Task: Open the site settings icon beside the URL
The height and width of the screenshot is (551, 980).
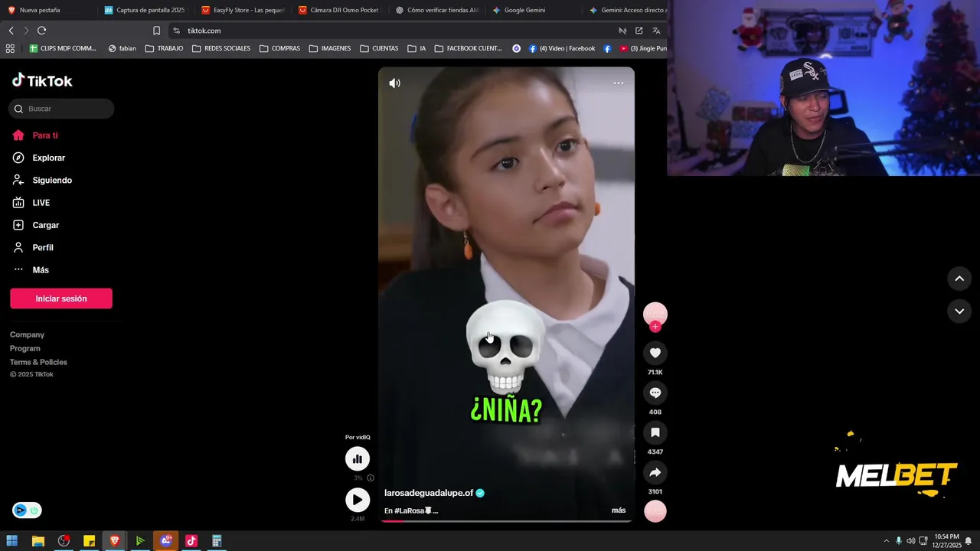Action: pos(176,31)
